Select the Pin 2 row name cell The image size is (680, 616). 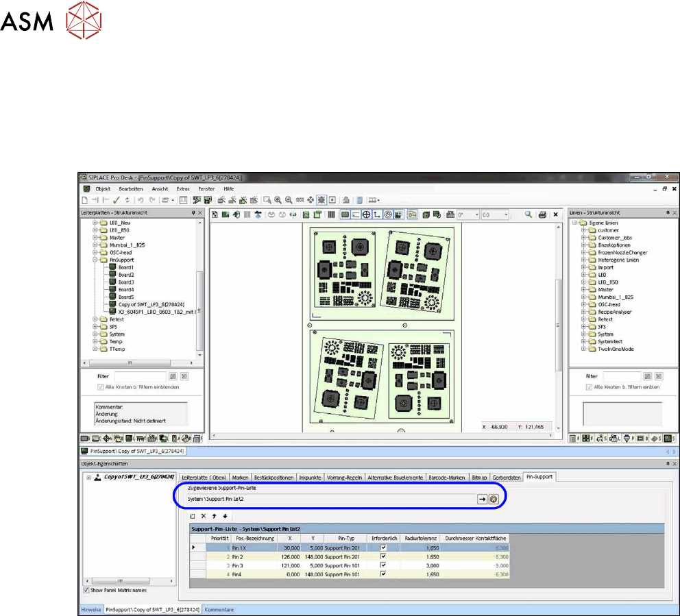coord(254,556)
